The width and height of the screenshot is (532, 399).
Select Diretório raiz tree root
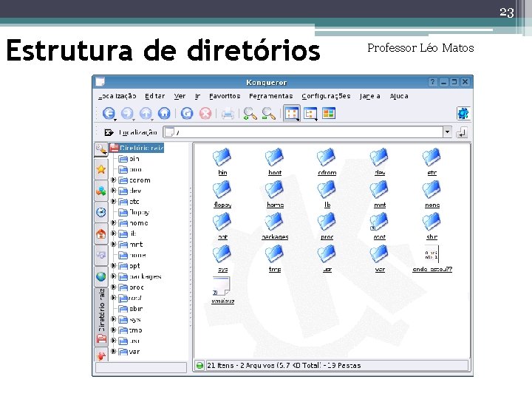click(137, 148)
